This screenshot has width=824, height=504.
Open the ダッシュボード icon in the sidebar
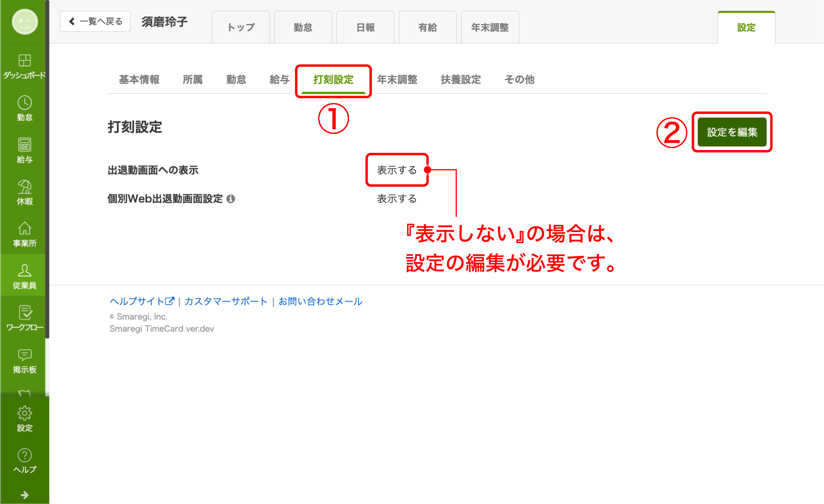click(x=24, y=62)
